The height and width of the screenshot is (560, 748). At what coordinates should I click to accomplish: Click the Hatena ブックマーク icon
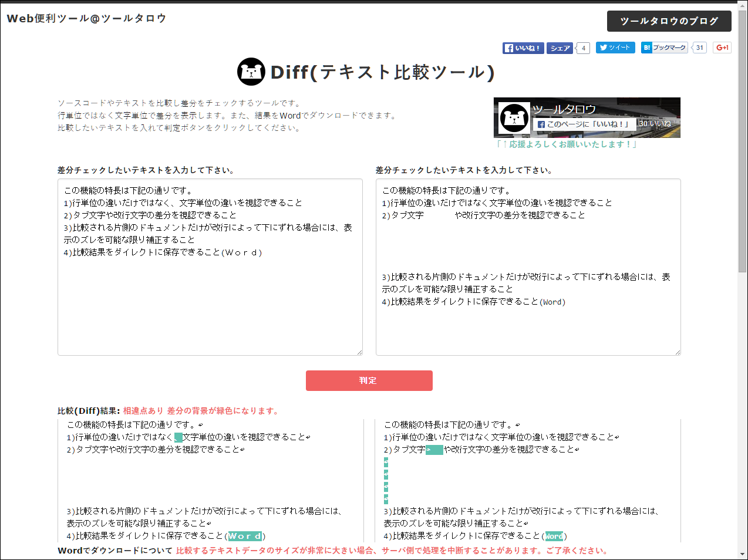click(664, 48)
